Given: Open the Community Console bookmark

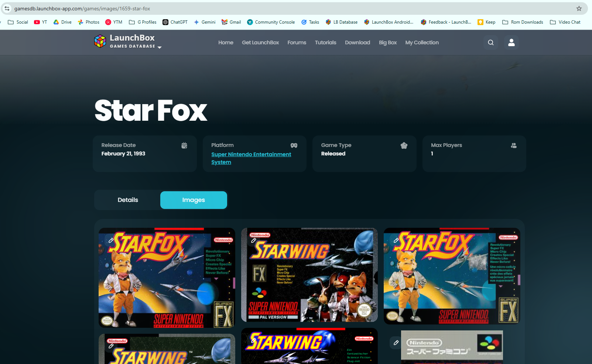Looking at the screenshot, I should tap(271, 22).
